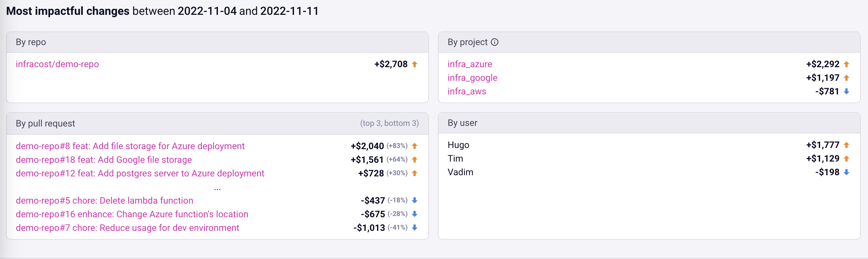Click the blue down arrow beside infra_aws -$781
The width and height of the screenshot is (868, 259).
coord(846,91)
